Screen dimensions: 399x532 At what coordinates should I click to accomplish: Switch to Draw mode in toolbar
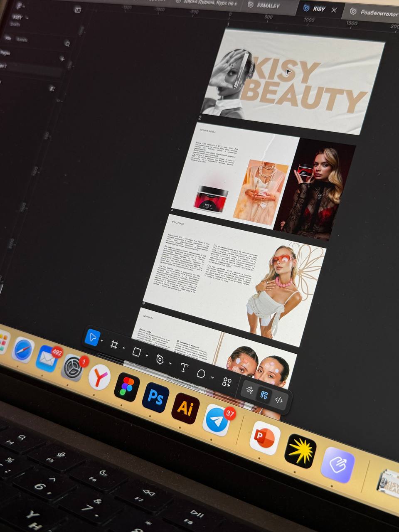click(249, 390)
